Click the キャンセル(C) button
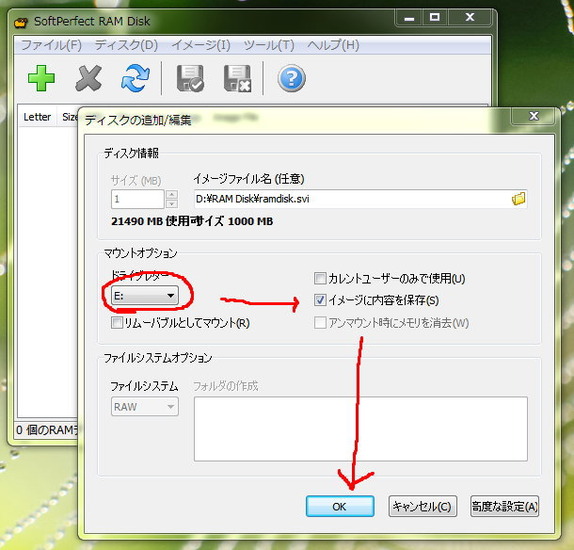 coord(422,506)
